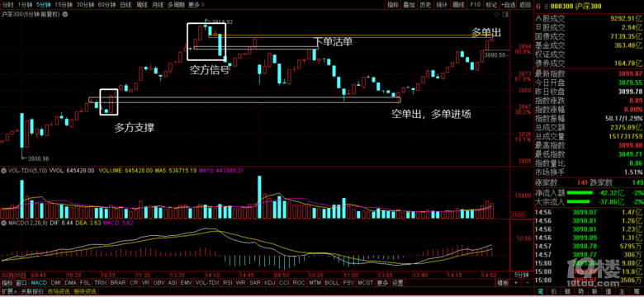The width and height of the screenshot is (644, 297).
Task: Select the 日线 daily period
Action: click(x=125, y=5)
